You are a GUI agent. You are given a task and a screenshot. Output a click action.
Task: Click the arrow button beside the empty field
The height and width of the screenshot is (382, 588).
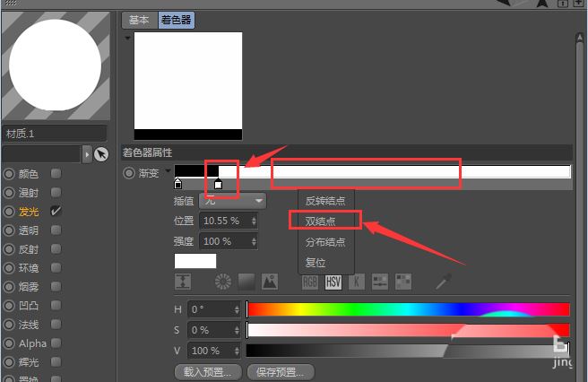tap(87, 154)
